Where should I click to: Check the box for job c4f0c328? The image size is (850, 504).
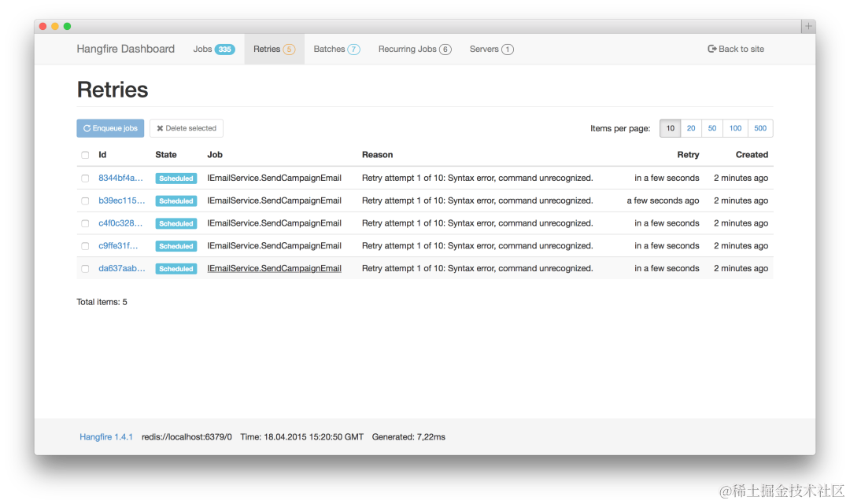pyautogui.click(x=85, y=223)
